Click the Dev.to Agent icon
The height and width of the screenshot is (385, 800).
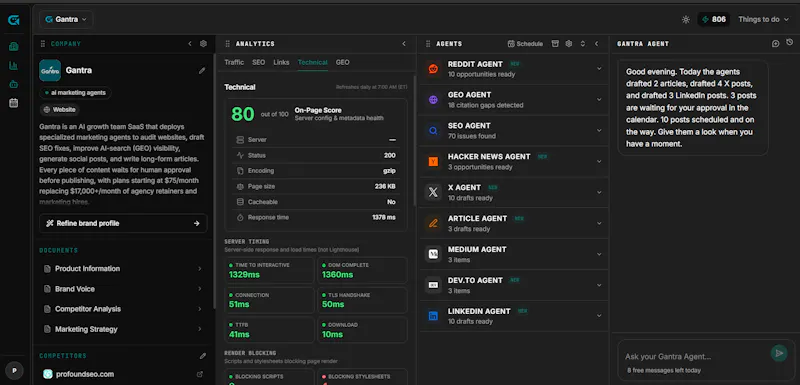(x=433, y=285)
